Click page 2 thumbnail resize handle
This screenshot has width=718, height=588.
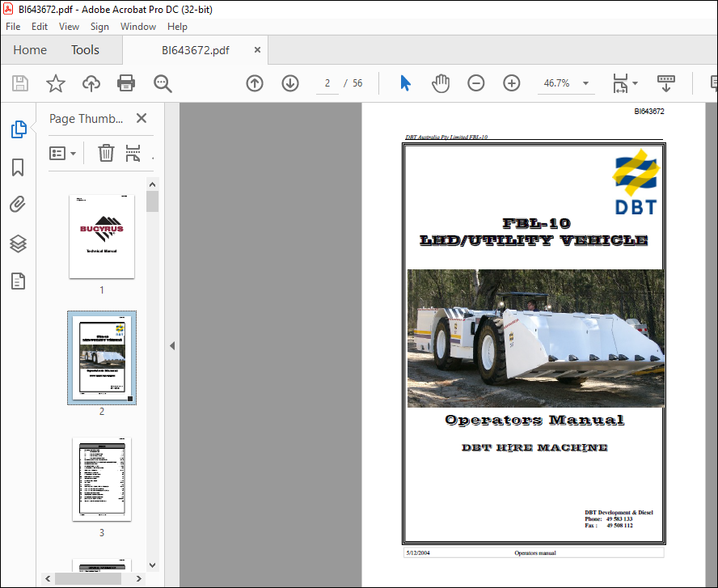tap(130, 399)
